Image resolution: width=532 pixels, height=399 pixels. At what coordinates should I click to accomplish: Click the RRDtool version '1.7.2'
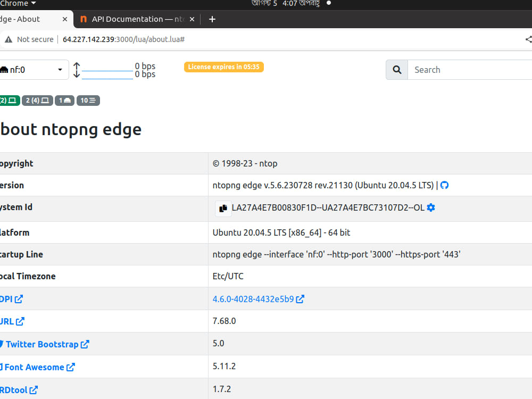[222, 389]
